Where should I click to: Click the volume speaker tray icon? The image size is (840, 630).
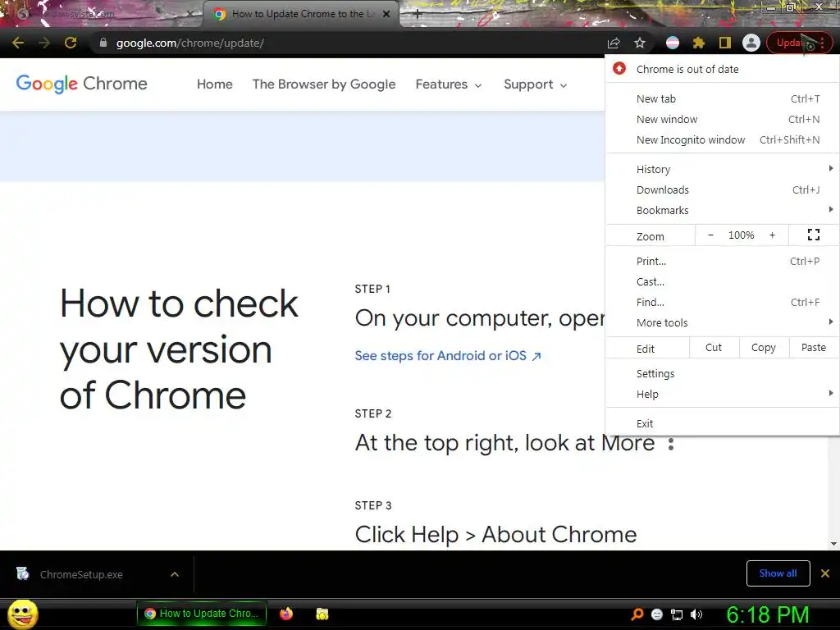pos(696,614)
